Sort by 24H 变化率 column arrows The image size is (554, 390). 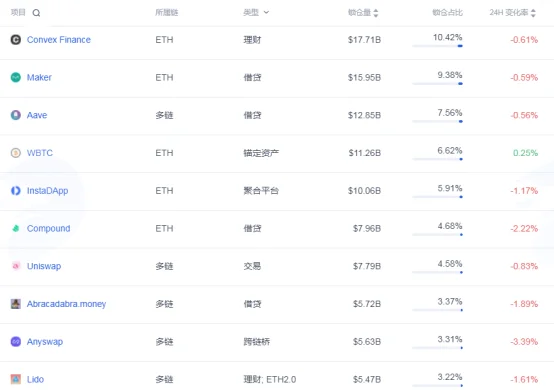[x=533, y=13]
